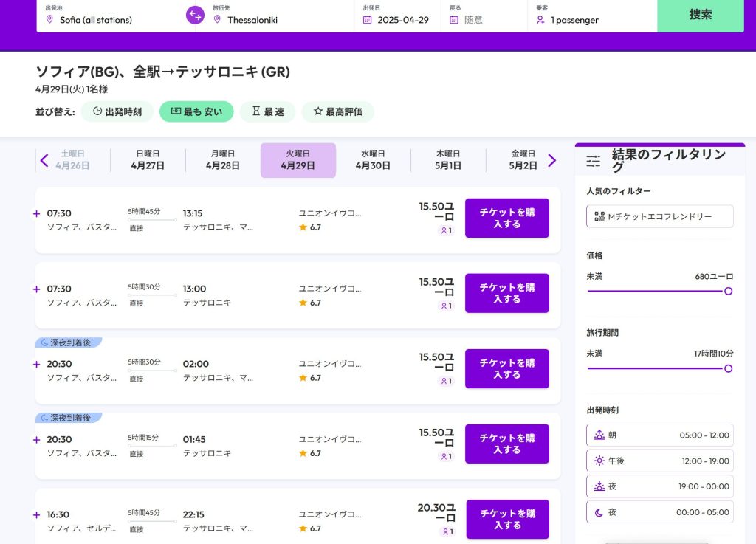Buy ticket for the 07:30 to 13:15 trip

pos(506,218)
